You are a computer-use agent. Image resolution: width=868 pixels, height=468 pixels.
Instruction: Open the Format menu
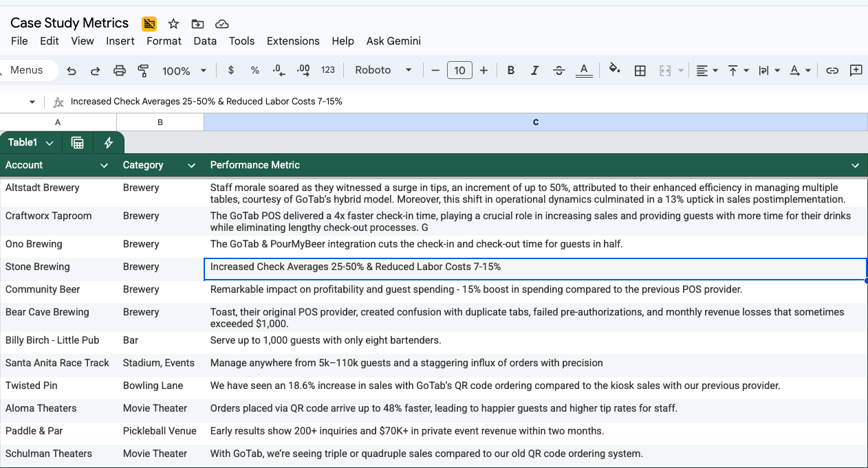(x=164, y=41)
